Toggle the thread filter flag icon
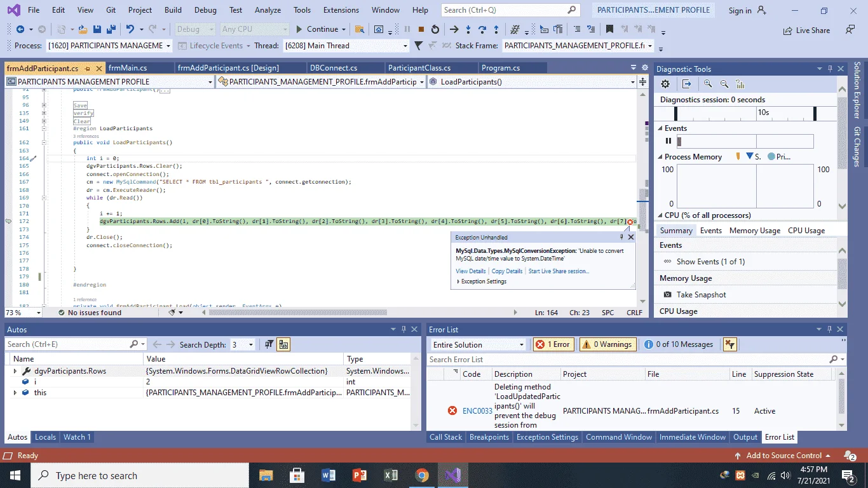Viewport: 868px width, 488px height. point(418,46)
